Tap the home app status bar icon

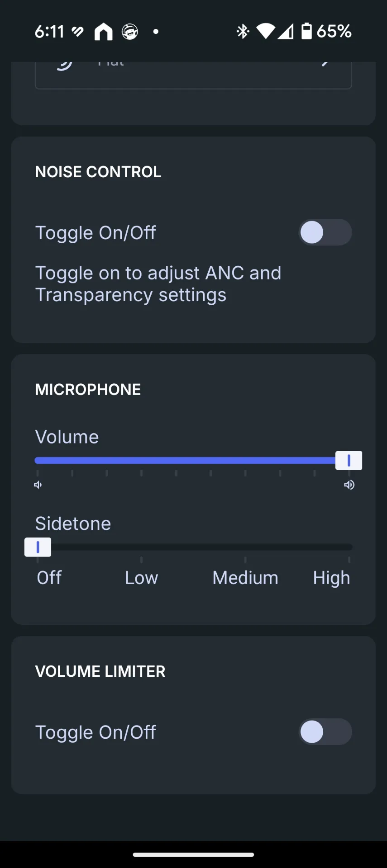(103, 32)
